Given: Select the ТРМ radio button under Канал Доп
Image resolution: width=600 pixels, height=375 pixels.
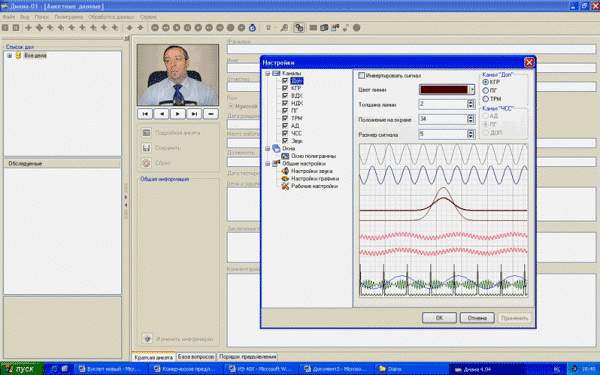Looking at the screenshot, I should (486, 99).
